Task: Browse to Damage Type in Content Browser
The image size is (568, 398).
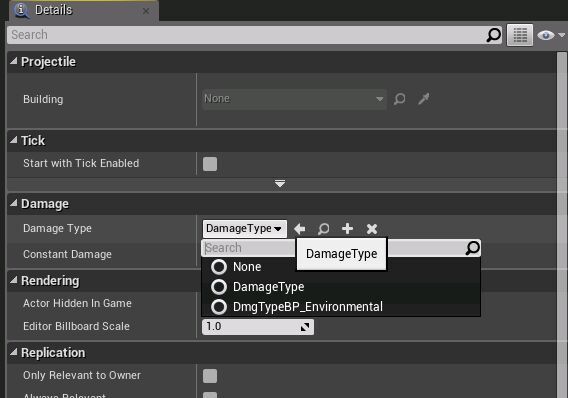Action: pyautogui.click(x=323, y=229)
